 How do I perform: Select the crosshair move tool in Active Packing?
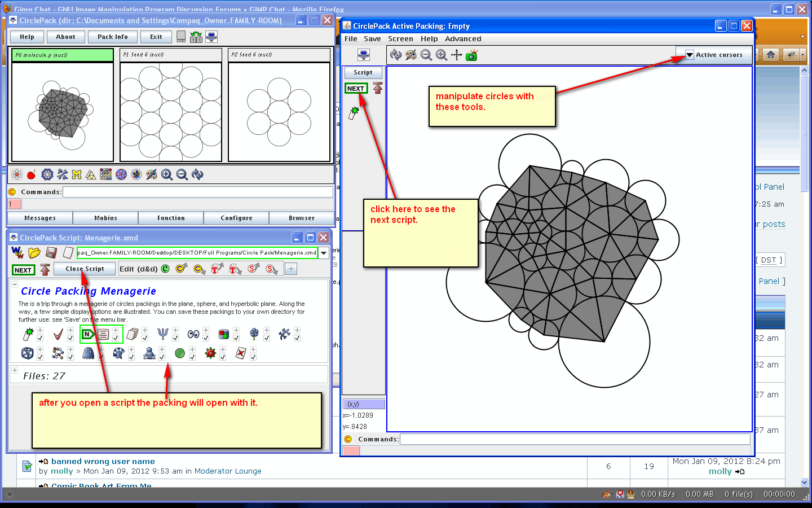click(x=457, y=55)
